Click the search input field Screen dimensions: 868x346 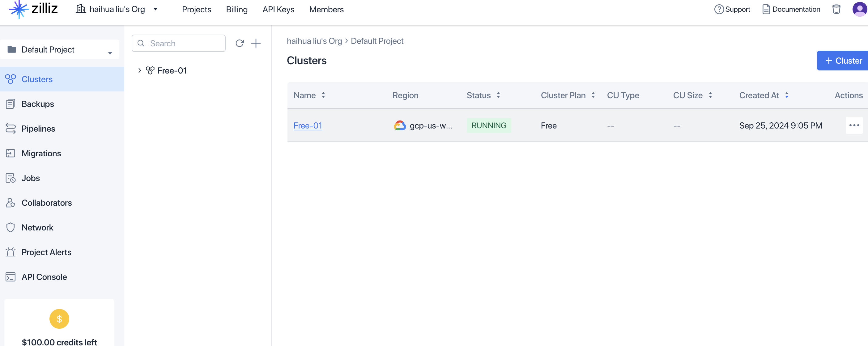click(178, 43)
